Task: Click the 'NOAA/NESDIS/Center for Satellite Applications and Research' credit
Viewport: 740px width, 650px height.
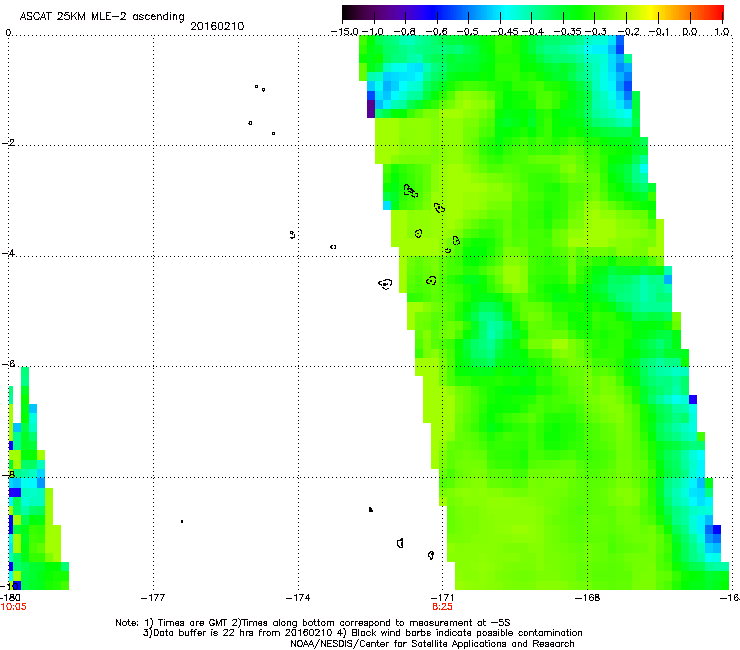Action: point(432,644)
